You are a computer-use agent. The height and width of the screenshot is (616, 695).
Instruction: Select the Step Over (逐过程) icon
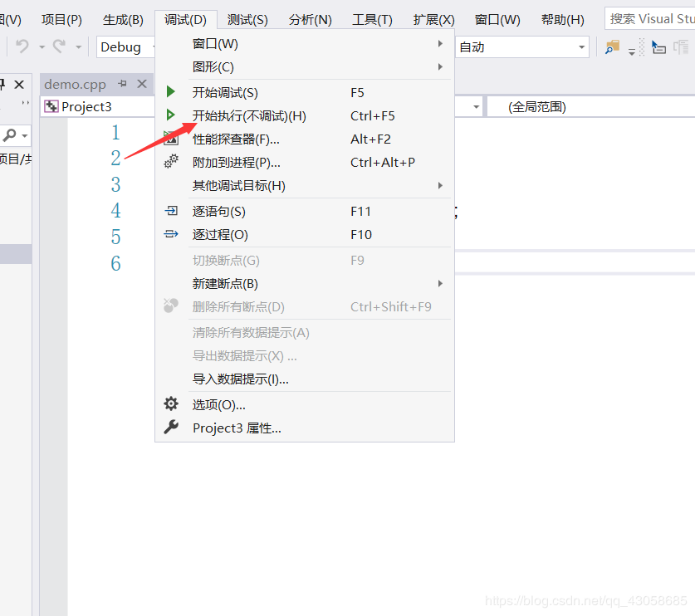click(170, 234)
